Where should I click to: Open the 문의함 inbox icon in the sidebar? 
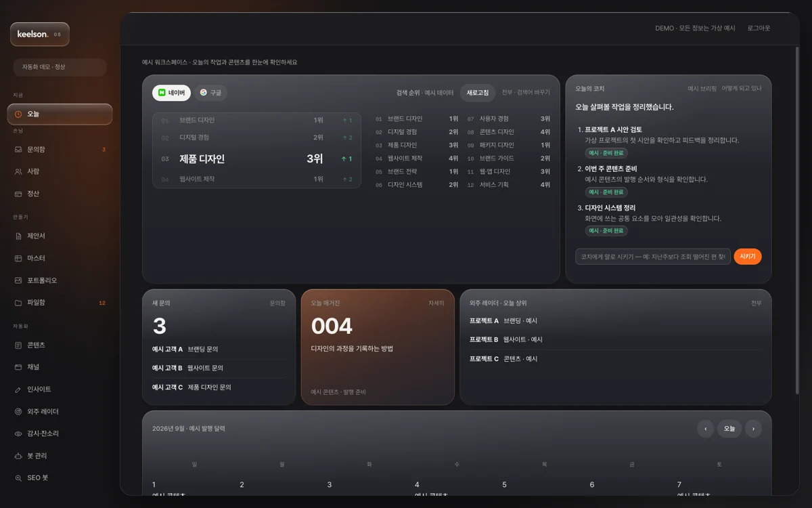point(18,150)
